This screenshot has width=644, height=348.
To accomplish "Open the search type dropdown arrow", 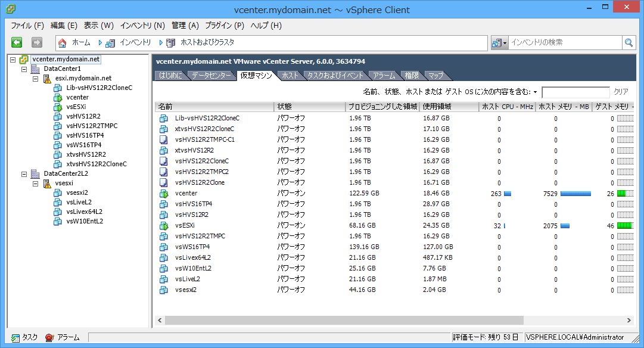I will point(505,43).
